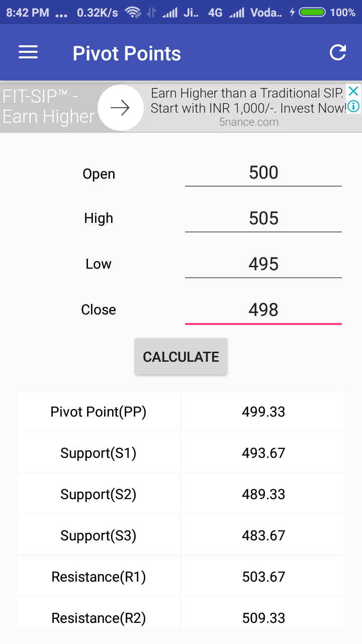
Task: Tap the Resistance(R1) value 503.67
Action: coord(263,577)
